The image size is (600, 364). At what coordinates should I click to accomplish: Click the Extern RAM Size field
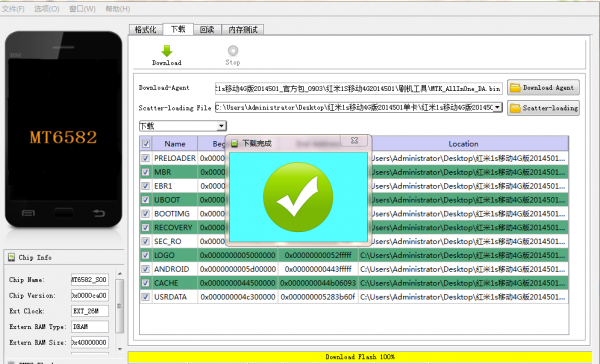click(x=90, y=342)
